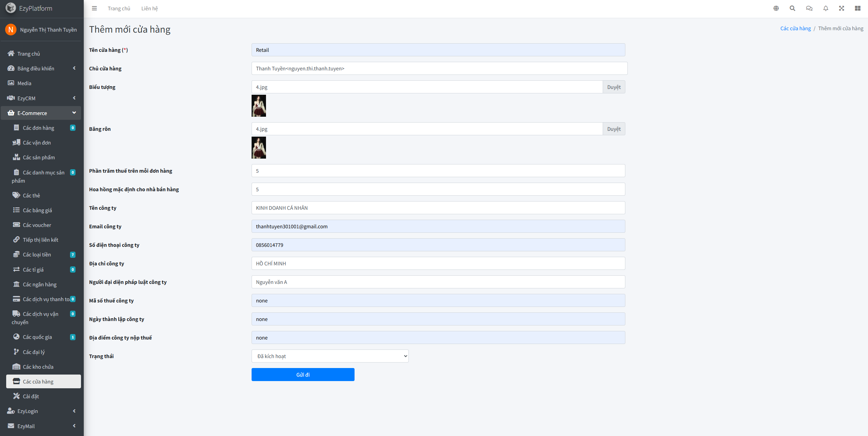
Task: Click the Gửi đi submit button
Action: tap(303, 375)
